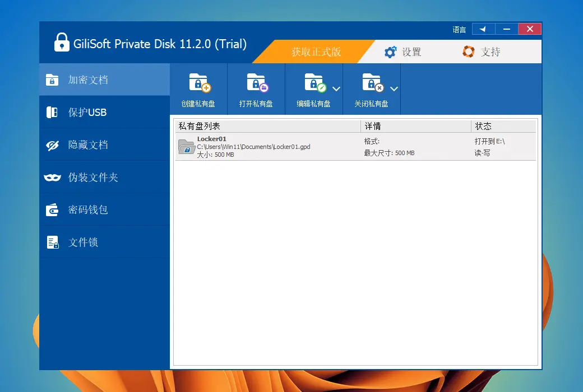Viewport: 583px width, 392px height.
Task: Click 最大尺寸: 500 MB detail
Action: (389, 153)
